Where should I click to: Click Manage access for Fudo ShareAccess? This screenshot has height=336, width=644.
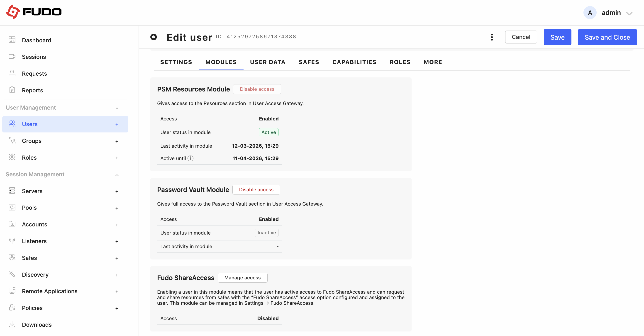coord(242,278)
